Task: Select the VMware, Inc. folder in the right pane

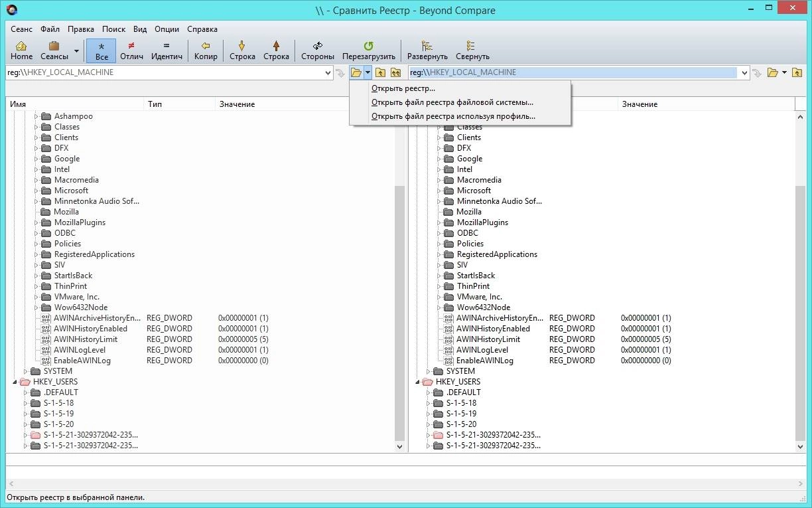Action: coord(480,297)
